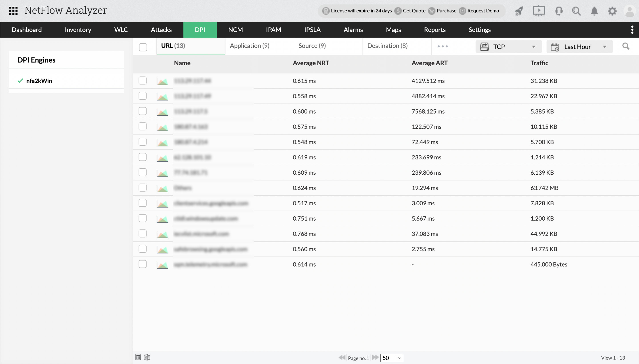Screen dimensions: 639x364
Task: Check the row with 63.742 MB traffic
Action: click(x=143, y=188)
